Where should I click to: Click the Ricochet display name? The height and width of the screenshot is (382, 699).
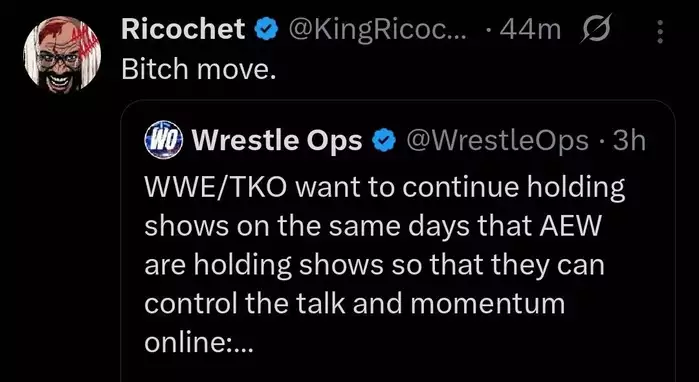coord(183,29)
